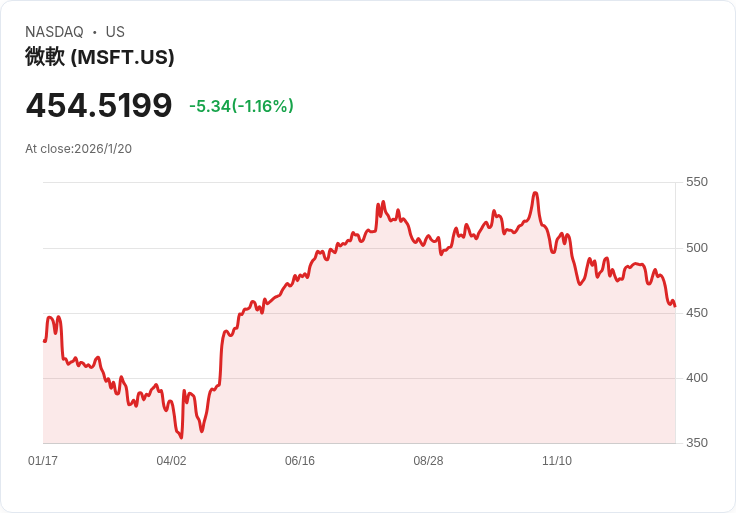Click the first data point of the line

tap(44, 341)
